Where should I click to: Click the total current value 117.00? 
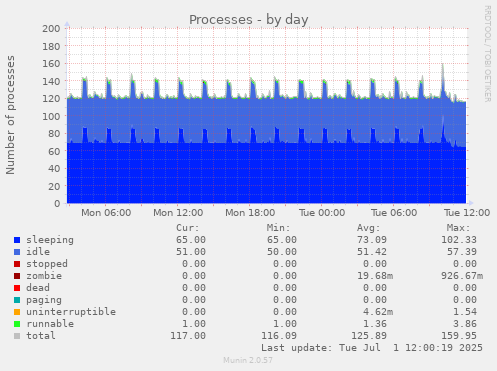pos(188,336)
